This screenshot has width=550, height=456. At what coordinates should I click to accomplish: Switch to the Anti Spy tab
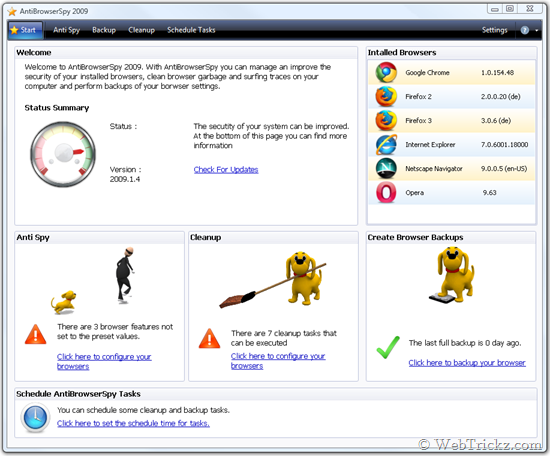click(x=67, y=30)
